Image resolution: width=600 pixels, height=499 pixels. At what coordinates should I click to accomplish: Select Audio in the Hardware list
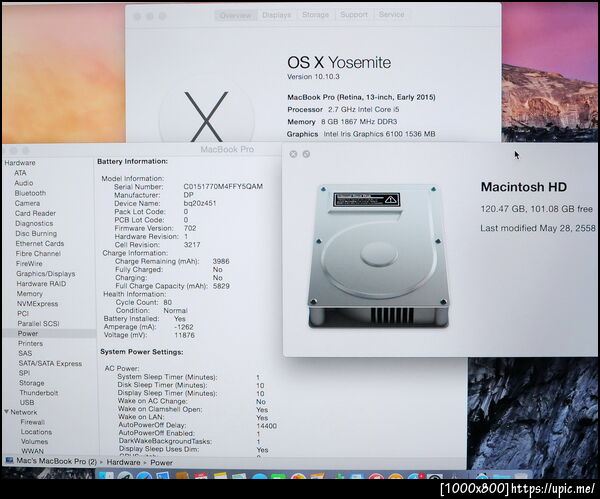(24, 183)
